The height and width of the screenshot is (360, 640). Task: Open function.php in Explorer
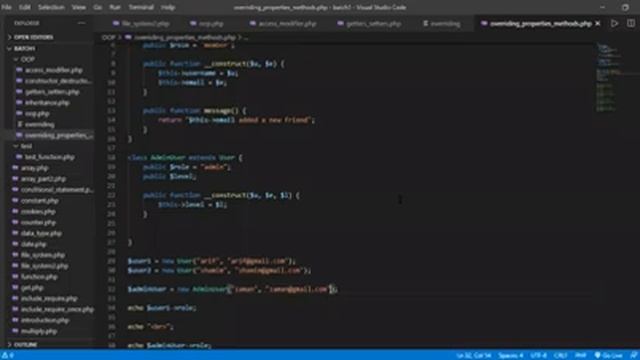point(39,277)
